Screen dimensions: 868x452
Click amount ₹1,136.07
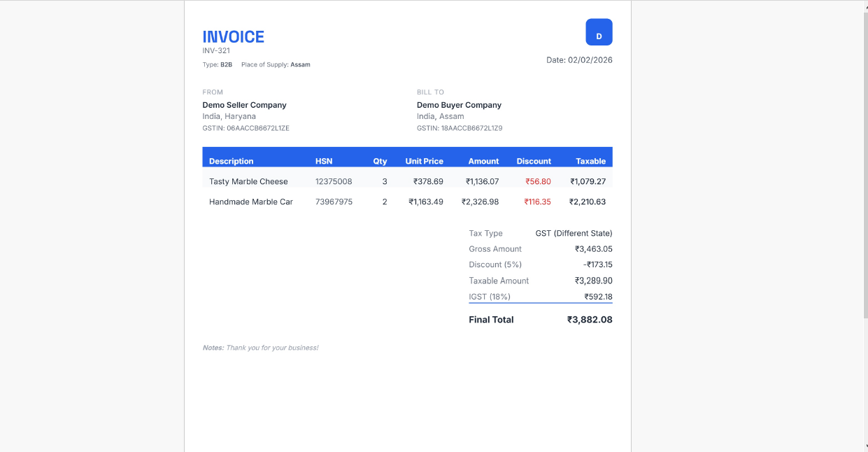tap(482, 181)
